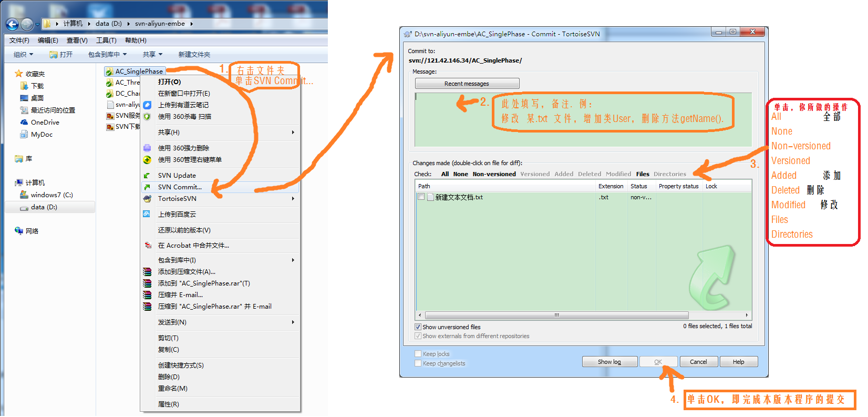This screenshot has width=868, height=417.
Task: Open the 查看(V) menu
Action: pos(77,40)
